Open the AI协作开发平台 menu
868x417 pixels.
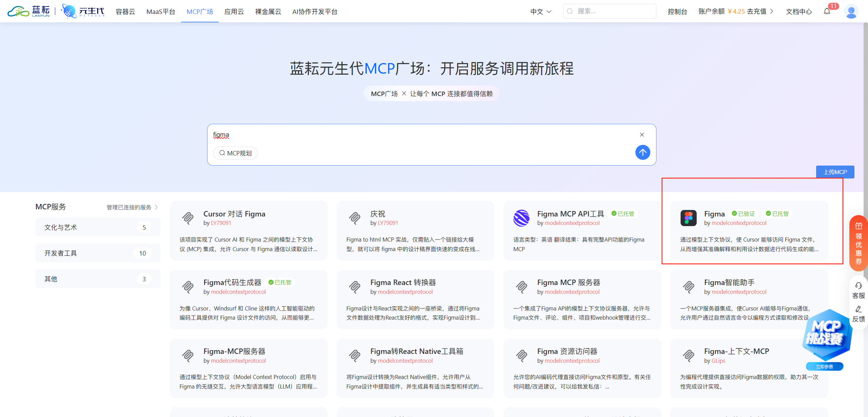click(315, 12)
